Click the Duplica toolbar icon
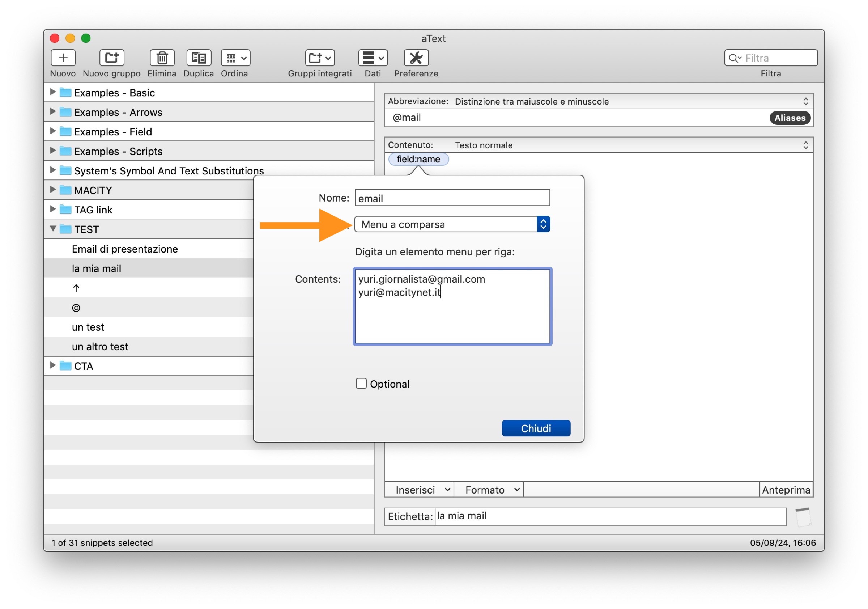This screenshot has height=609, width=868. pyautogui.click(x=199, y=58)
